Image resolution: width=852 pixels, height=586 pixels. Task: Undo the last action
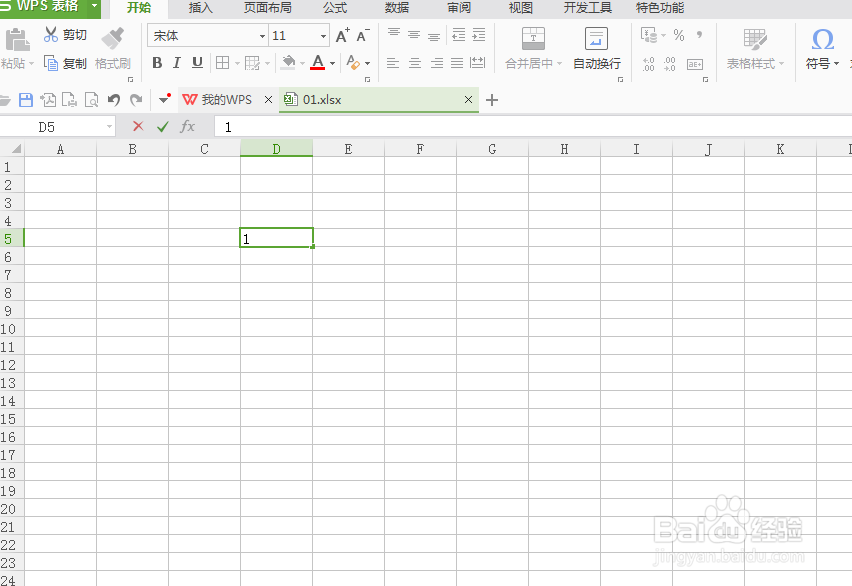click(x=114, y=100)
